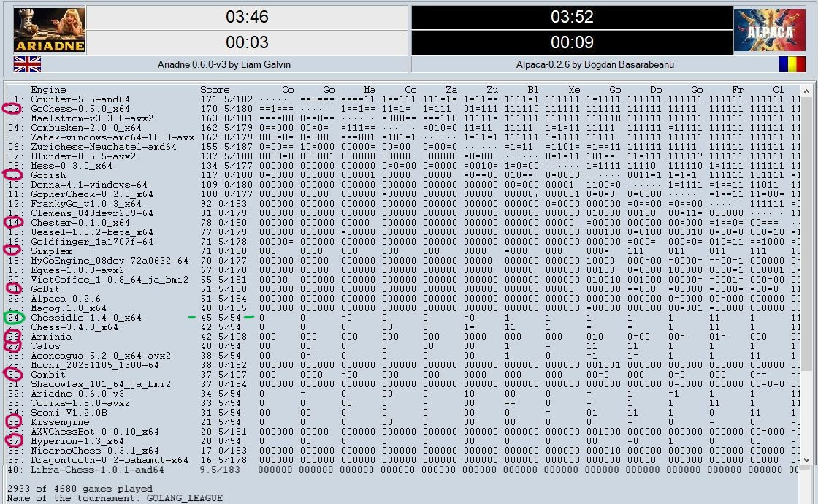Click the Simplex engine name
The height and width of the screenshot is (504, 818).
tap(51, 251)
